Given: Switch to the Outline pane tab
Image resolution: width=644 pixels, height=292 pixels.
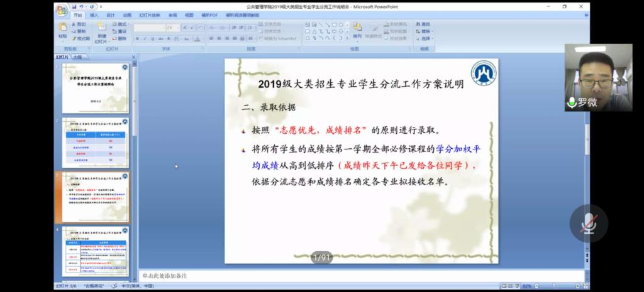Looking at the screenshot, I should [77, 57].
